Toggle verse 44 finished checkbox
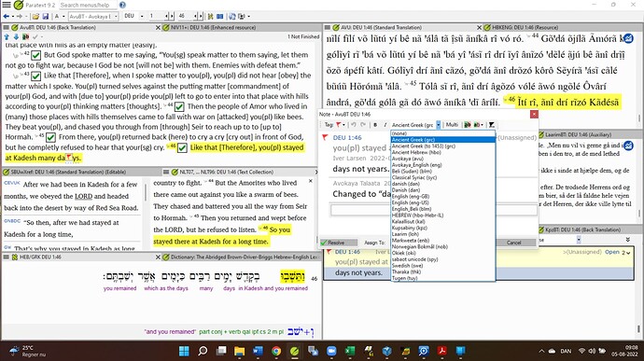 pyautogui.click(x=179, y=106)
